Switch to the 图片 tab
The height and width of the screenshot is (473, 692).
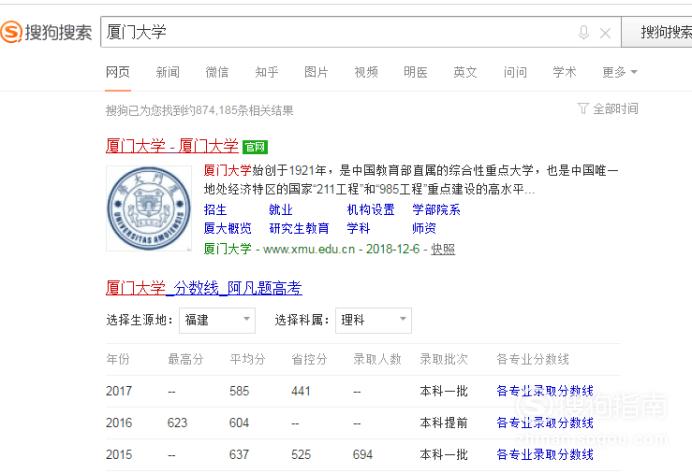(316, 72)
